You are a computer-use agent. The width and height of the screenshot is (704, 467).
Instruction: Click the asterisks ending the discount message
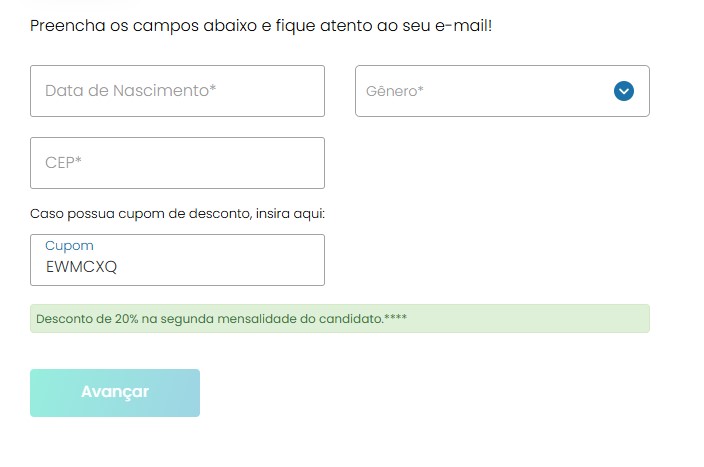coord(396,317)
